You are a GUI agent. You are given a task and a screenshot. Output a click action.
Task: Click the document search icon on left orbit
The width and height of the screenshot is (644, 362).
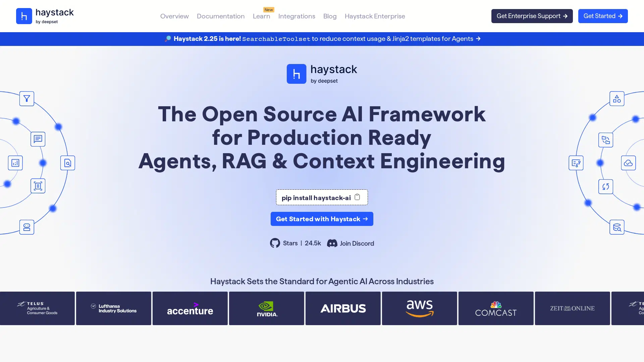68,163
